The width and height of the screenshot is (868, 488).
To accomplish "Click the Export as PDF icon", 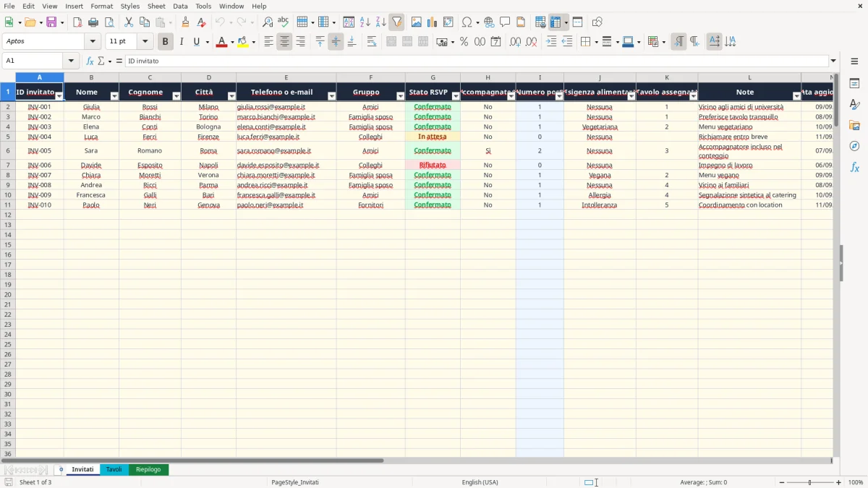I will click(x=77, y=22).
